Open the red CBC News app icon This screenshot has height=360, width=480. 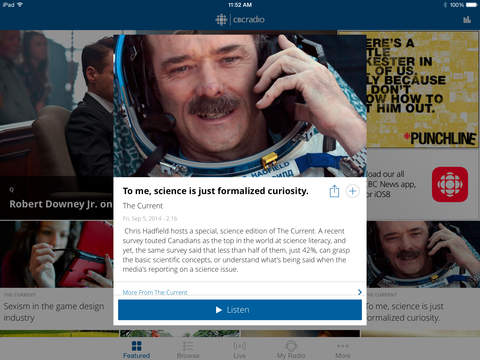[450, 184]
